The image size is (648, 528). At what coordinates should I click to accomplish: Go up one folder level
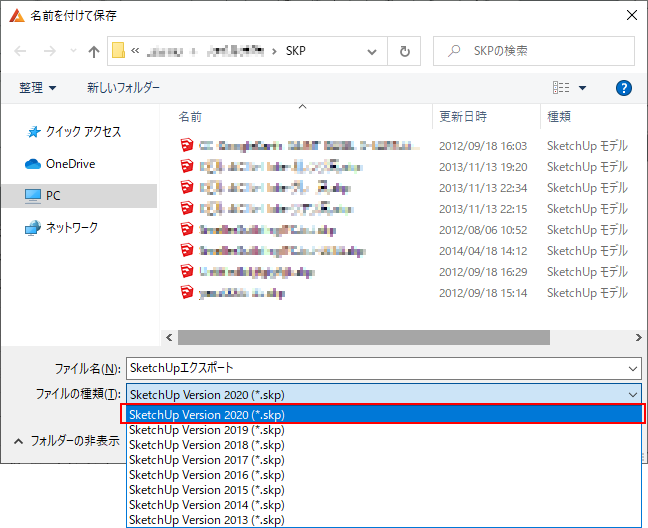[x=94, y=51]
